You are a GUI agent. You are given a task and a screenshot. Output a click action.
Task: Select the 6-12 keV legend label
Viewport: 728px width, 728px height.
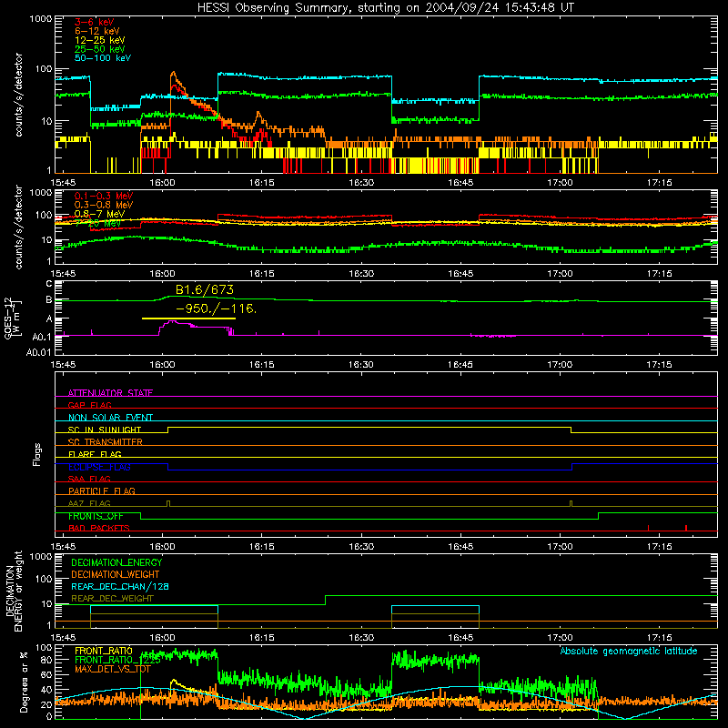click(x=97, y=31)
